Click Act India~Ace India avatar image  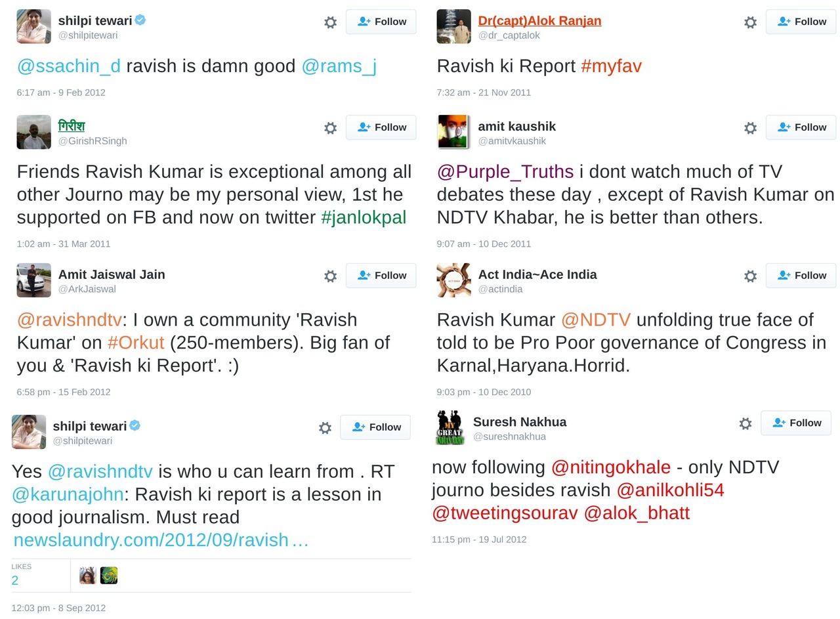point(454,280)
